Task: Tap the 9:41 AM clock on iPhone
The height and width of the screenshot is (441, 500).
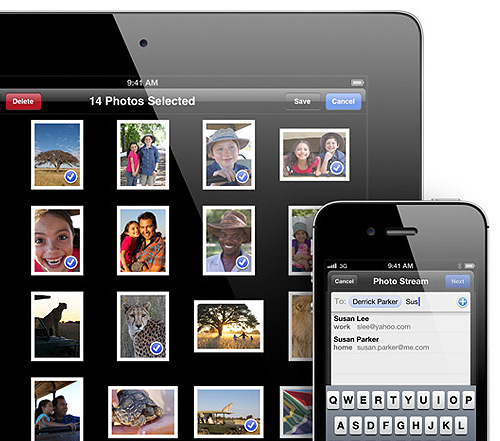Action: [400, 266]
